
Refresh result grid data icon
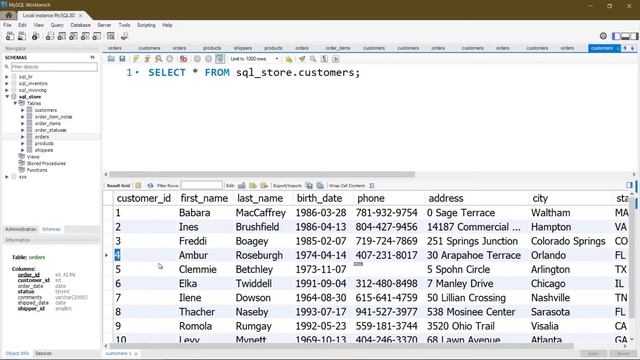coord(150,185)
